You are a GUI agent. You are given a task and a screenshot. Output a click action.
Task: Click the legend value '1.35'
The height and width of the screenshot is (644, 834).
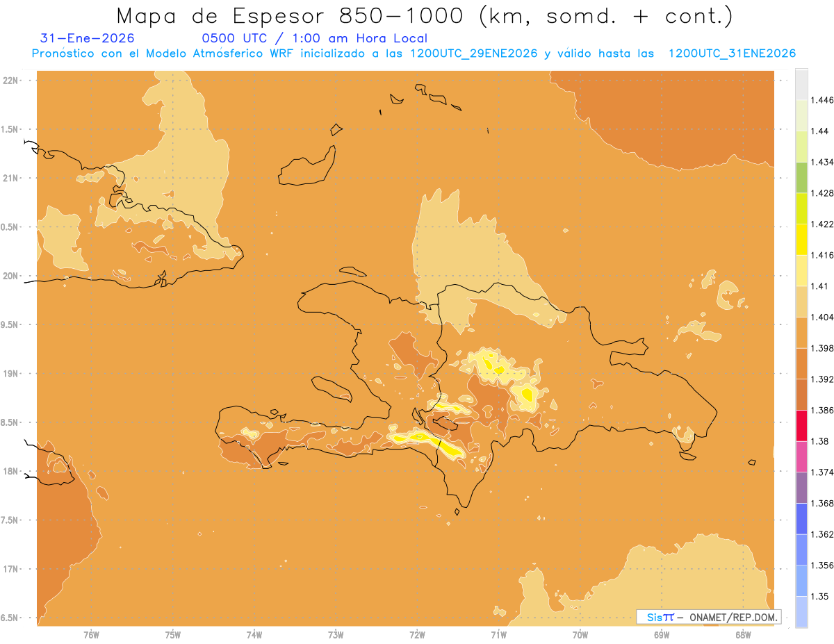tap(819, 597)
